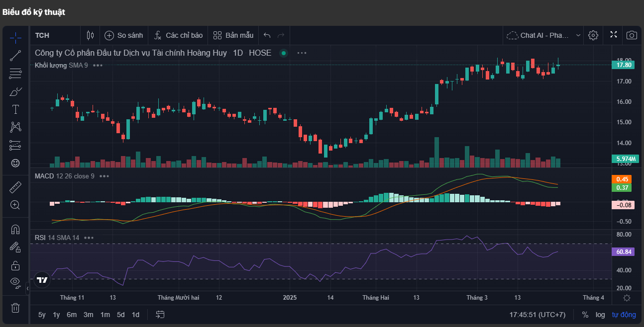Open RSI indicator more options menu
The height and width of the screenshot is (327, 644).
click(89, 238)
